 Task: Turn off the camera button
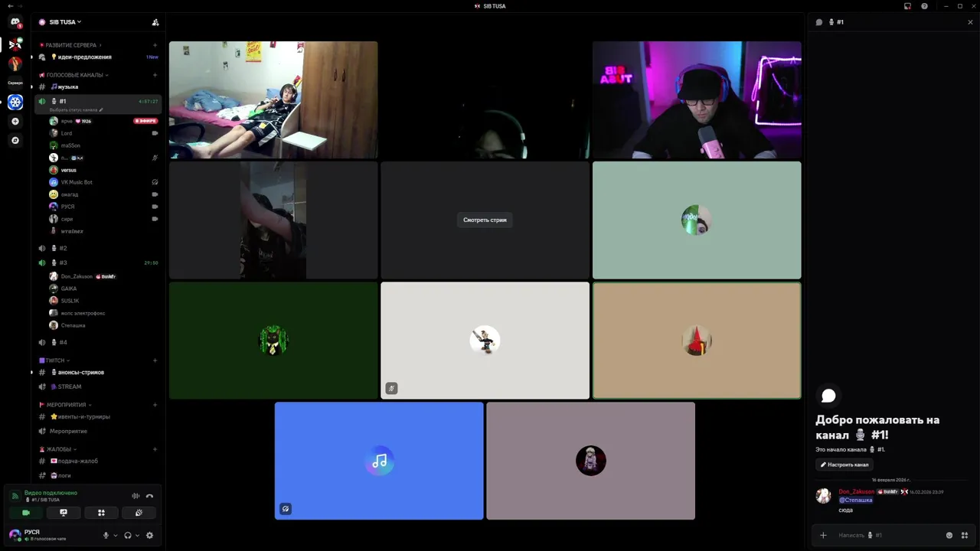[x=26, y=513]
